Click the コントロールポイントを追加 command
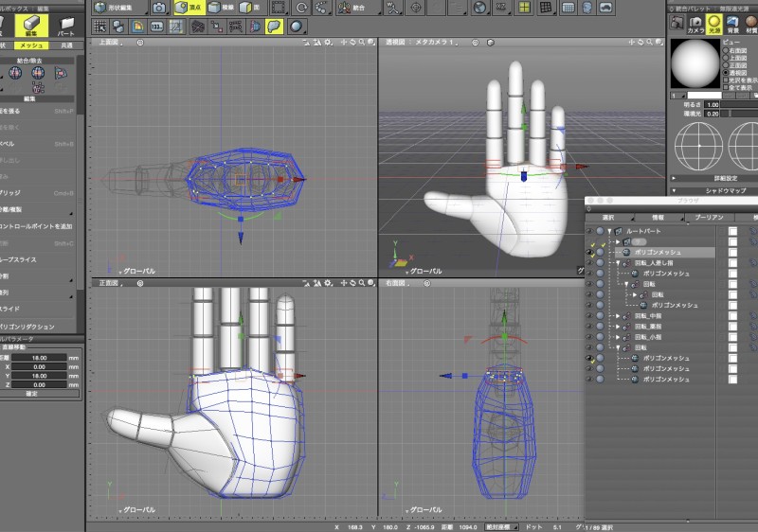 point(37,226)
